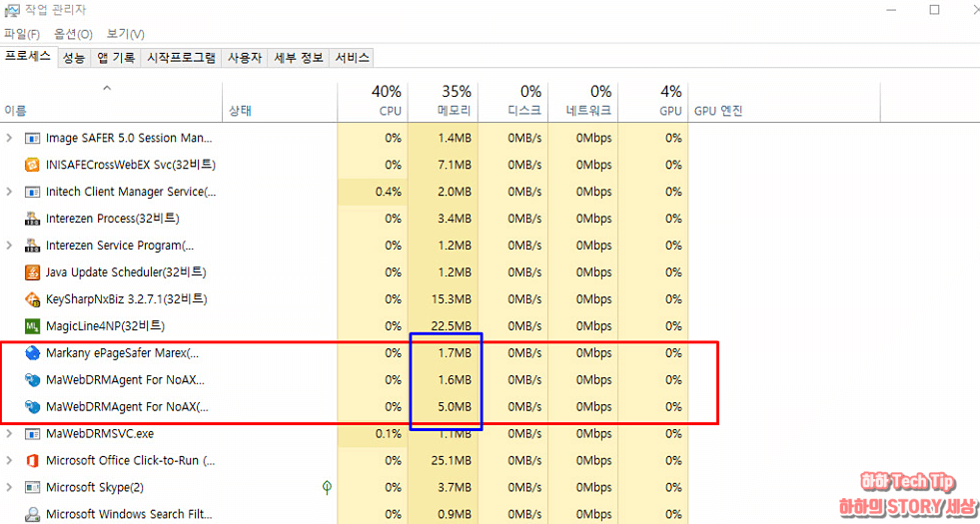Sort by the GPU 엔진 column header
This screenshot has height=524, width=980.
[x=784, y=102]
